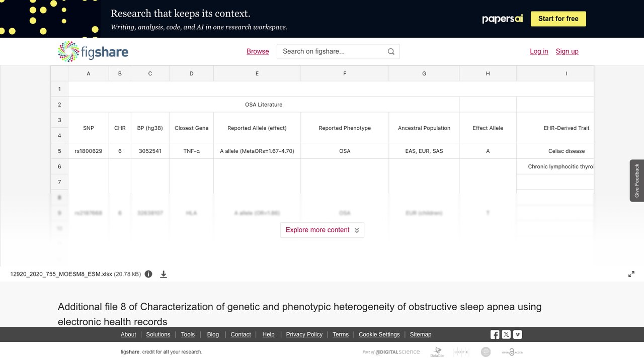
Task: Download the xlsx file
Action: coord(164,274)
